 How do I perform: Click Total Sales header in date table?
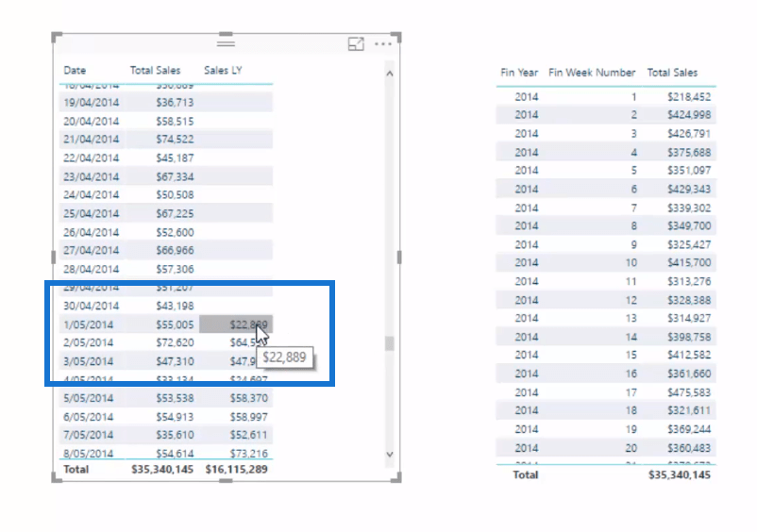click(155, 71)
